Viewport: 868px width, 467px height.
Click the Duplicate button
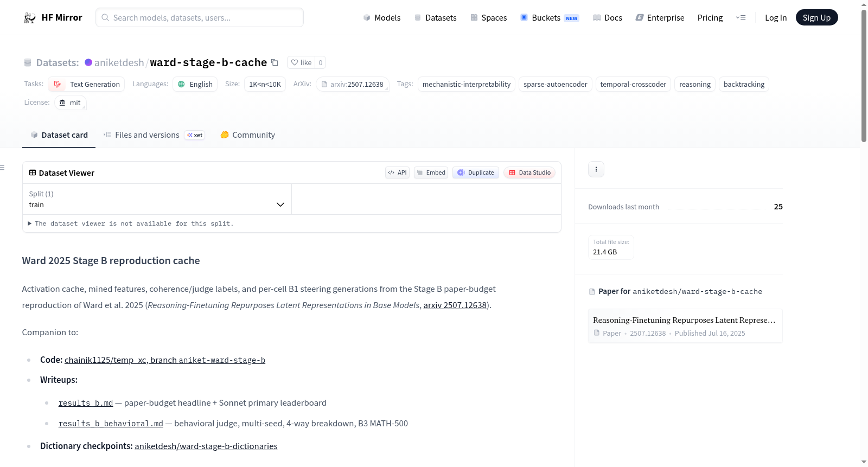[476, 172]
